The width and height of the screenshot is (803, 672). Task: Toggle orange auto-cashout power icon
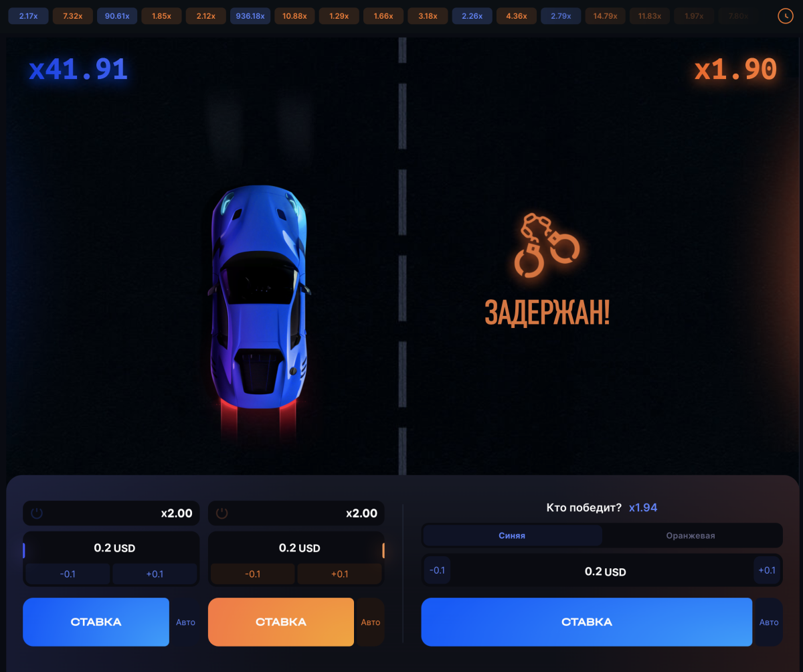point(222,513)
